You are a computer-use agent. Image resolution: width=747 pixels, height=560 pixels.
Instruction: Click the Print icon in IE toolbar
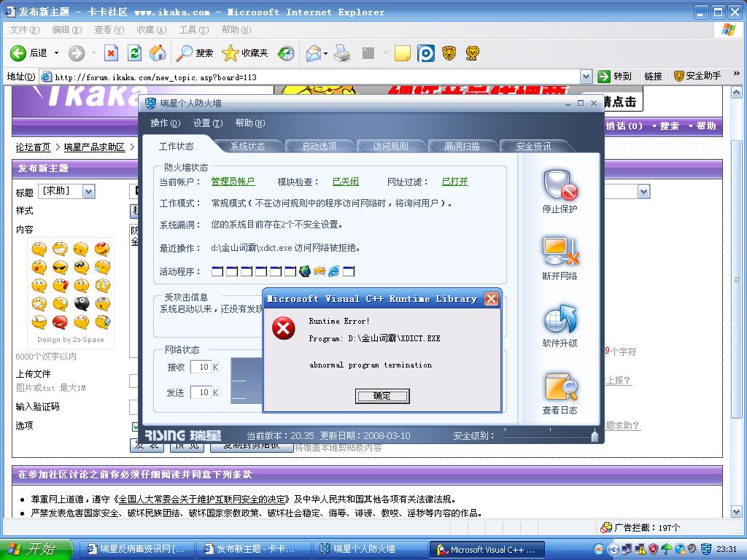pyautogui.click(x=342, y=52)
